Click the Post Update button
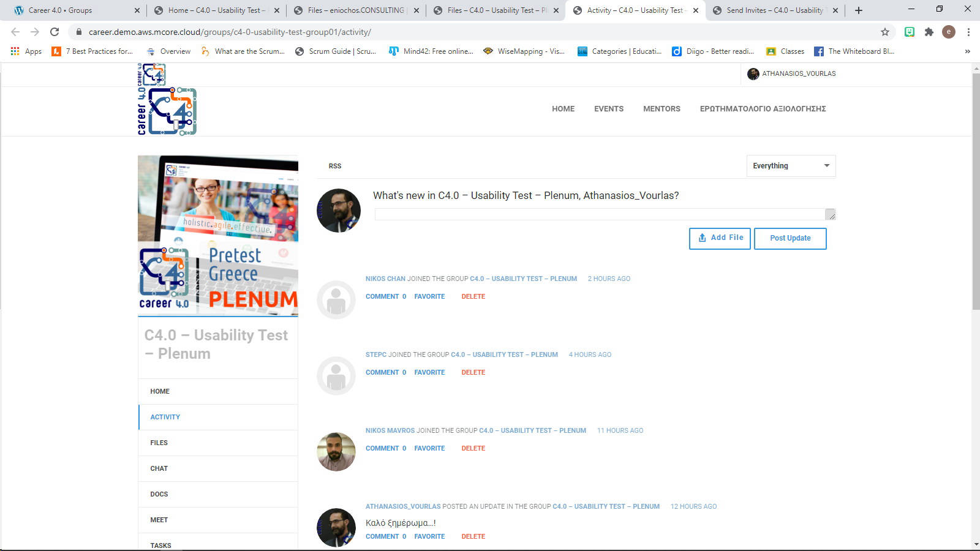This screenshot has height=551, width=980. click(x=790, y=238)
